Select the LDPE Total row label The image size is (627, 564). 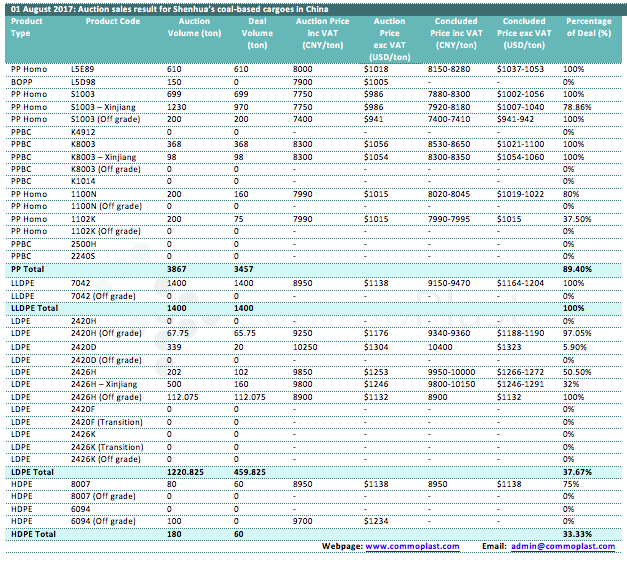point(32,470)
